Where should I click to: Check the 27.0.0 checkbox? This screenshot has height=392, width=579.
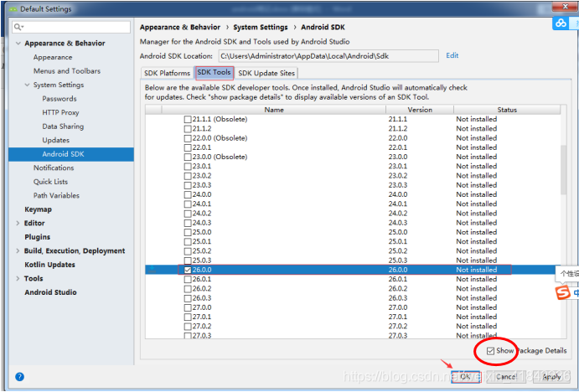188,307
